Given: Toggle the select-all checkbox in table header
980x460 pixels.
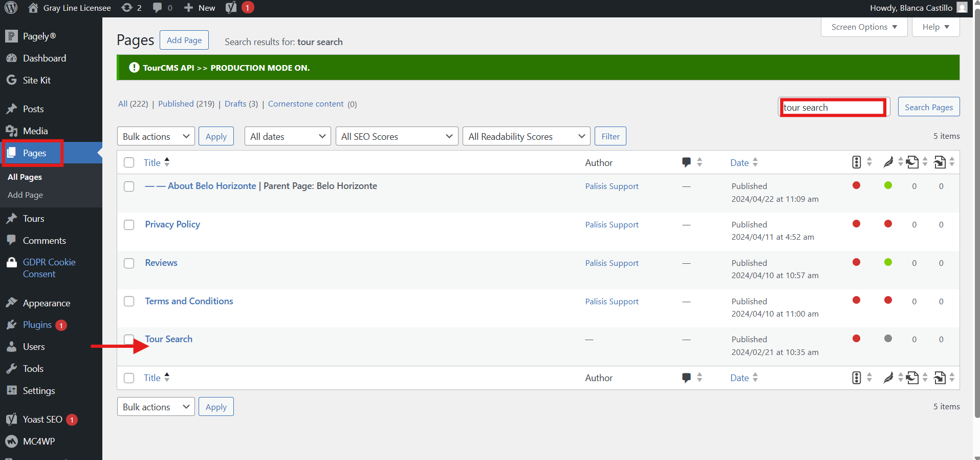Looking at the screenshot, I should pos(129,162).
